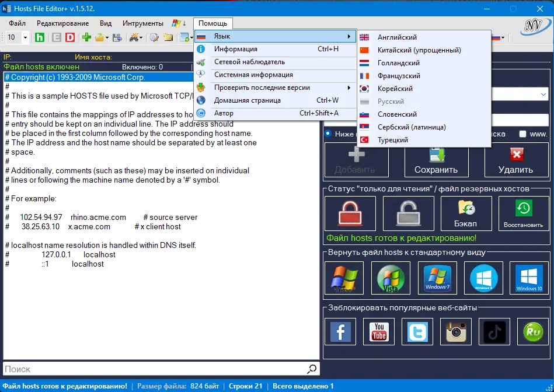Click the yellow new folder toolbar icon
The height and width of the screenshot is (392, 554).
click(168, 37)
